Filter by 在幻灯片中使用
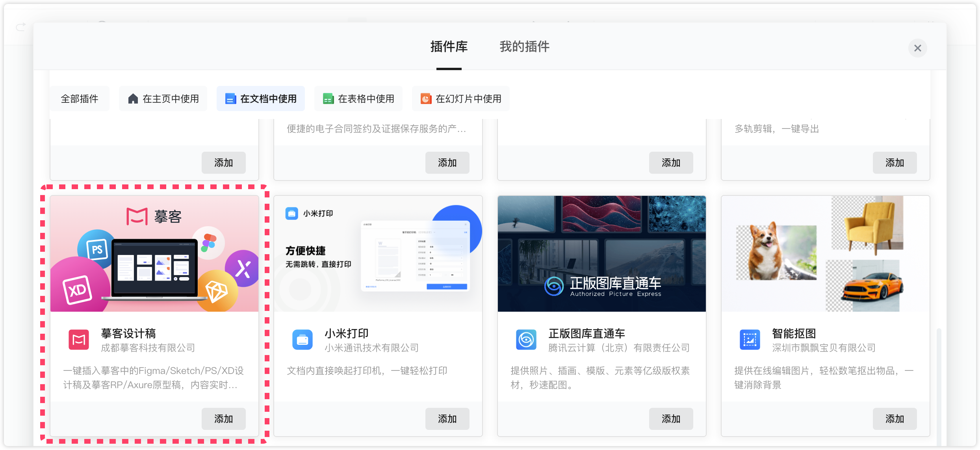Image resolution: width=980 pixels, height=450 pixels. tap(461, 99)
